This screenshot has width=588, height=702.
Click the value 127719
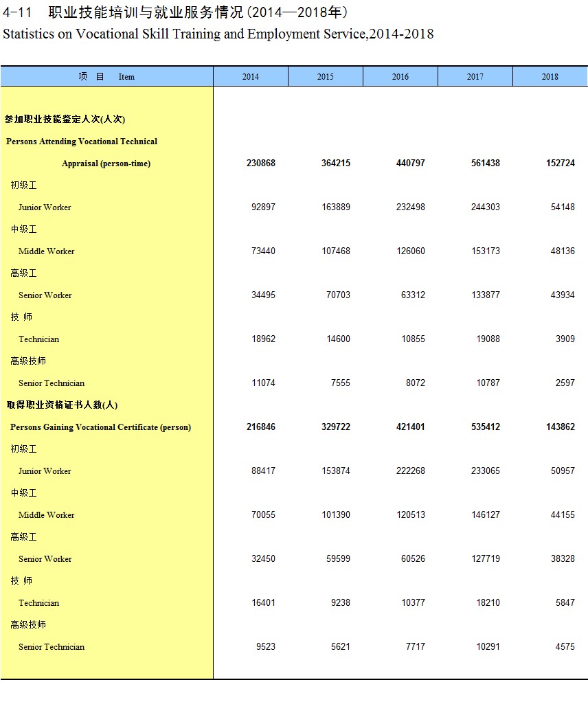tap(486, 558)
